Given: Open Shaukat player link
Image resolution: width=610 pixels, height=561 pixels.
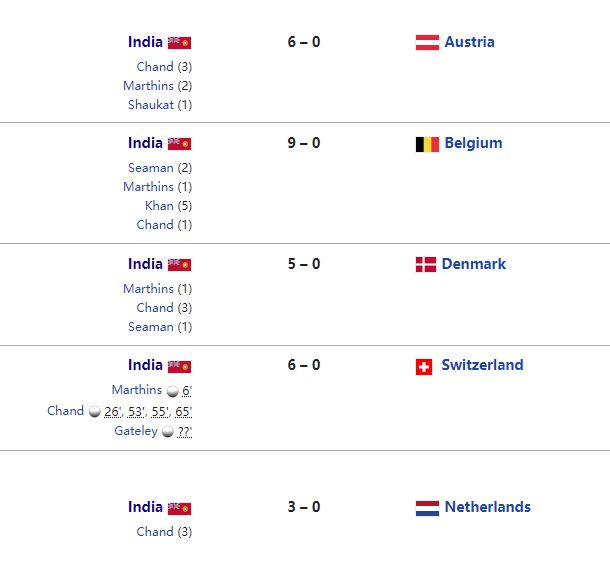Looking at the screenshot, I should point(151,105).
